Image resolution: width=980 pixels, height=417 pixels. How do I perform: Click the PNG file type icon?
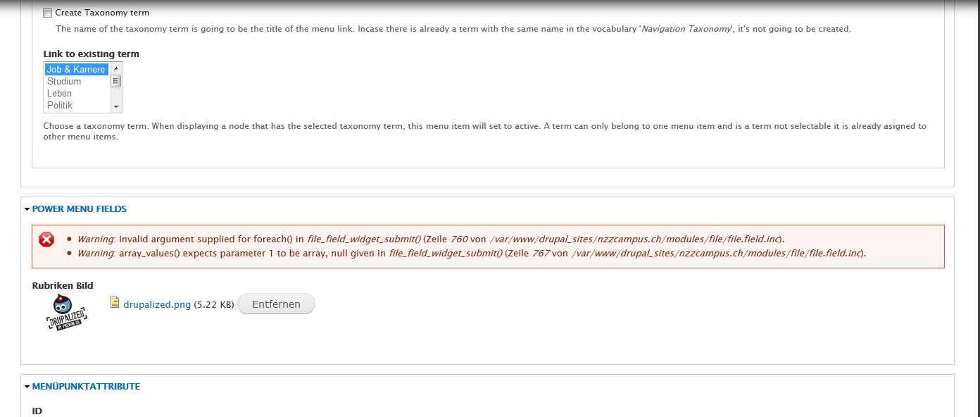115,303
